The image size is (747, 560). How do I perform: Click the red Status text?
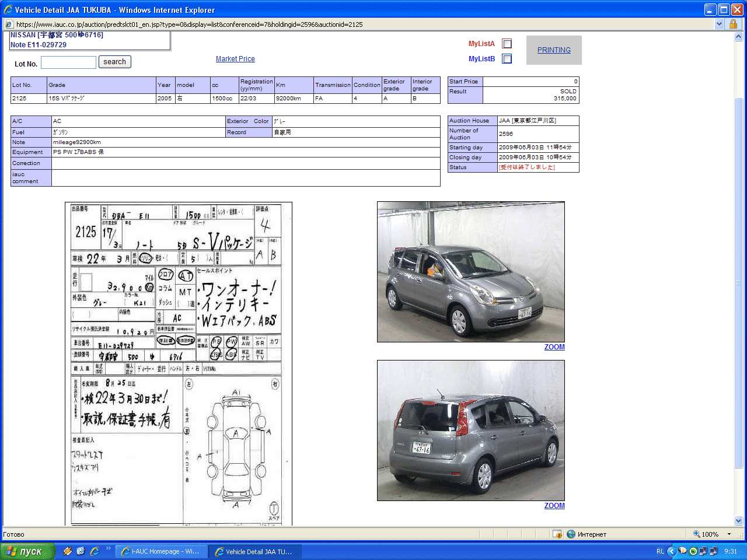[x=527, y=167]
